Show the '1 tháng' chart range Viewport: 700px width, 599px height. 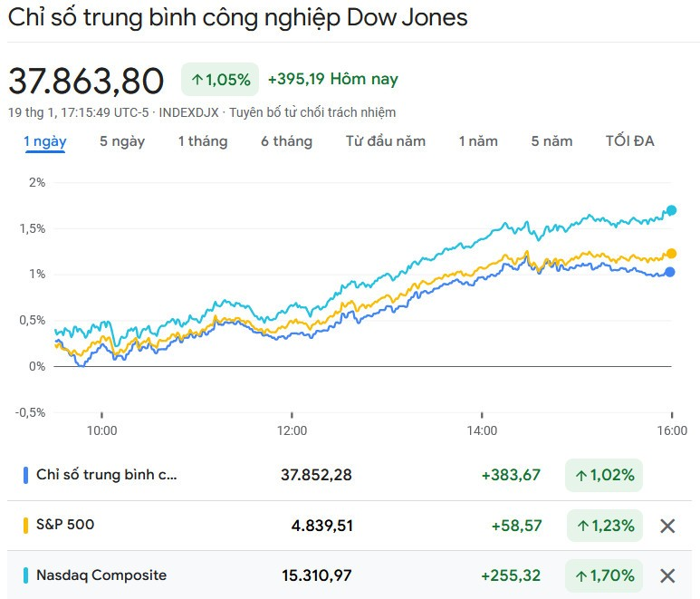tap(203, 141)
